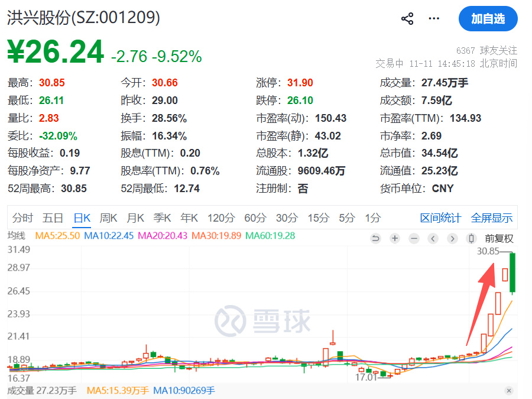Click the 加自选 button
This screenshot has width=532, height=399.
[x=488, y=19]
